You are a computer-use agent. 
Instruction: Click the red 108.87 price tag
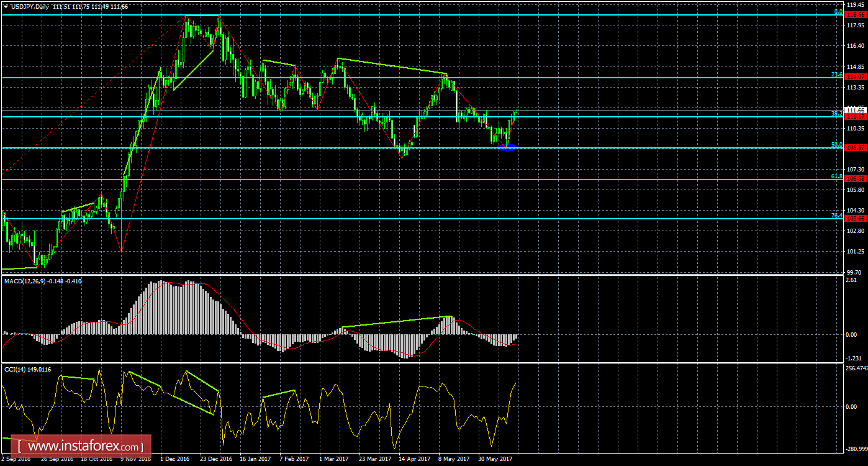pyautogui.click(x=856, y=148)
